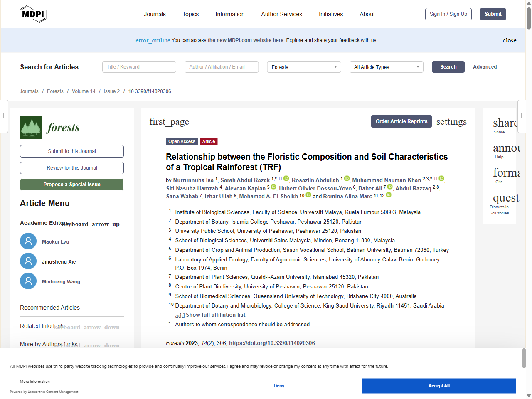Deny cookie tracking consent
Screen dimensions: 532x399
click(x=279, y=386)
